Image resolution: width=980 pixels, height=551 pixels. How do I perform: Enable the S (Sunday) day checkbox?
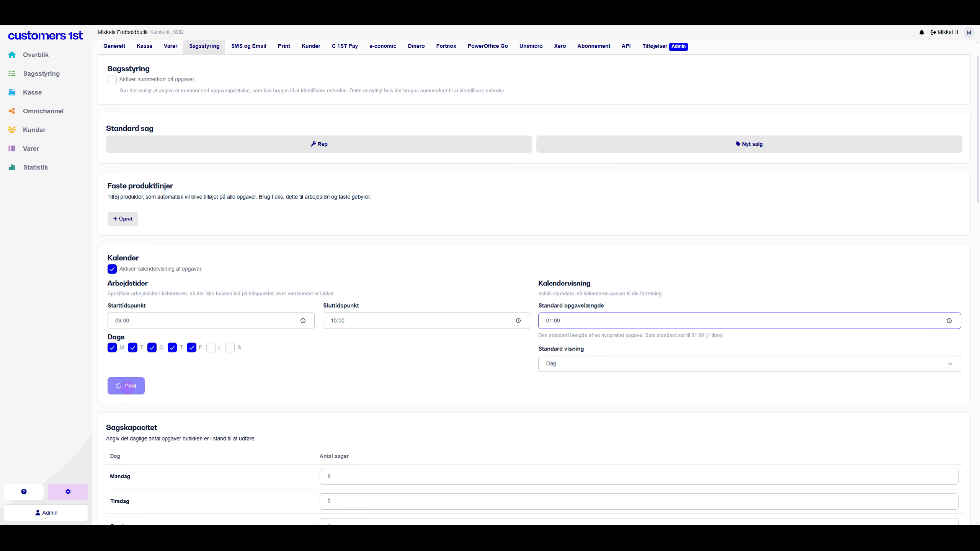(230, 347)
